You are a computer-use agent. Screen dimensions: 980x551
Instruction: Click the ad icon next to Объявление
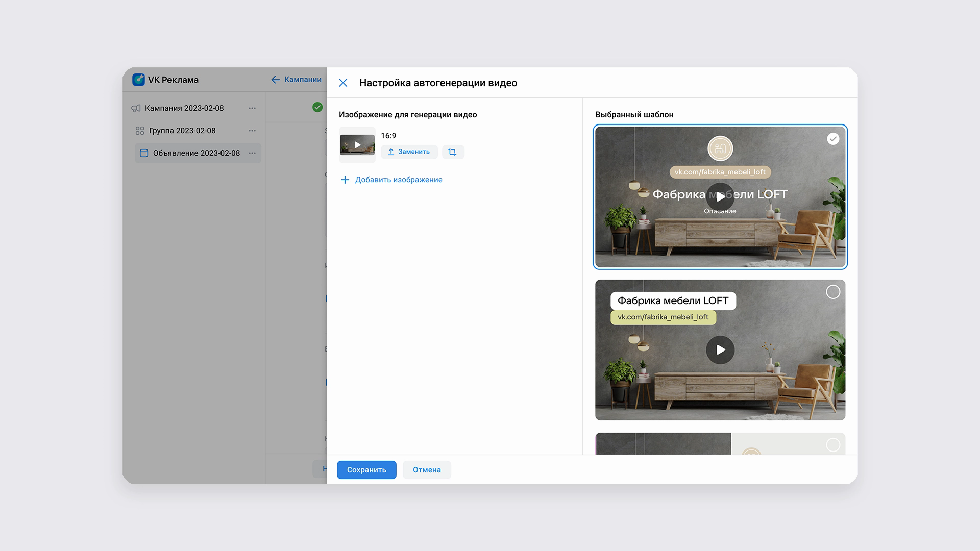click(144, 153)
